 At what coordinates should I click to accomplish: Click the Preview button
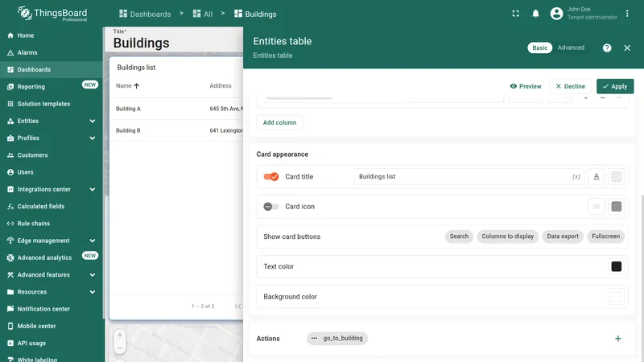tap(526, 86)
